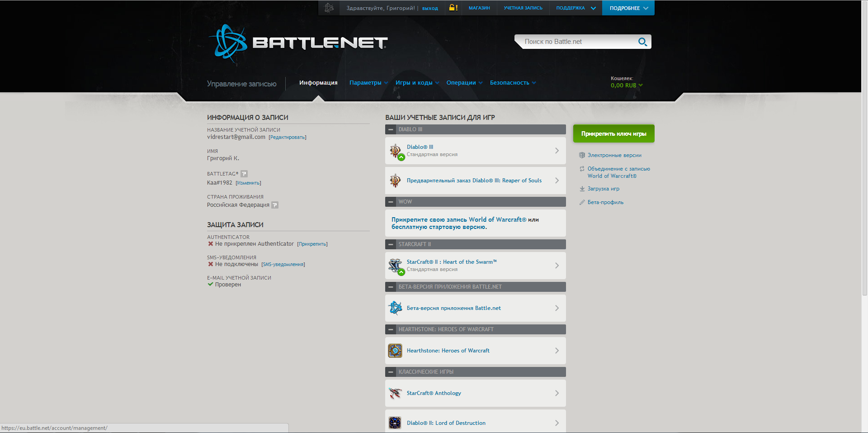
Task: Click the выход logout link
Action: click(430, 8)
